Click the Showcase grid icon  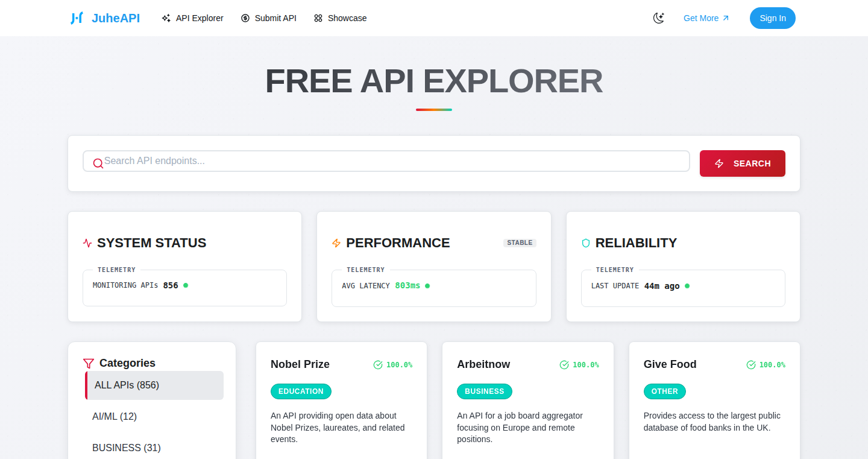click(x=318, y=18)
